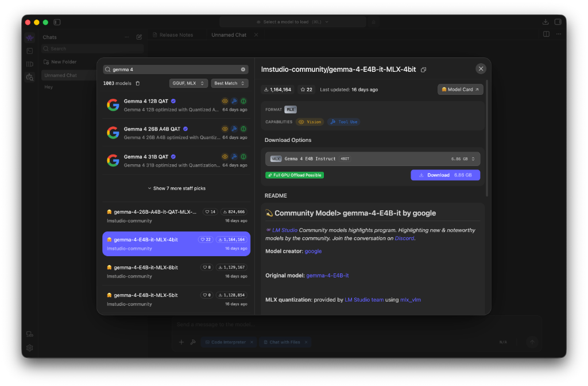
Task: Open the LM Studio team link
Action: [x=364, y=300]
